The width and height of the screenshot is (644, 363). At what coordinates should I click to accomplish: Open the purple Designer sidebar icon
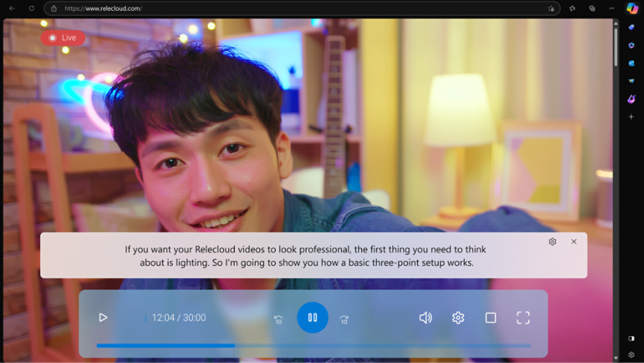point(632,99)
